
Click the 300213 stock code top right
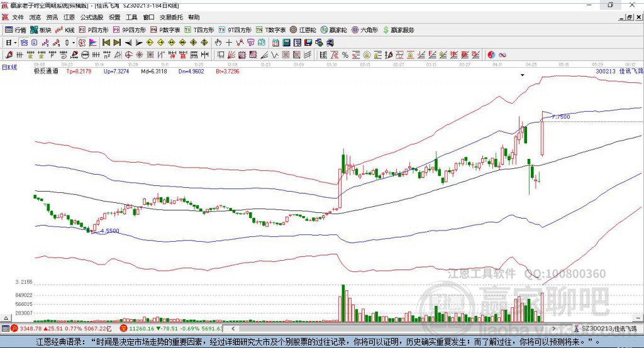tap(606, 72)
